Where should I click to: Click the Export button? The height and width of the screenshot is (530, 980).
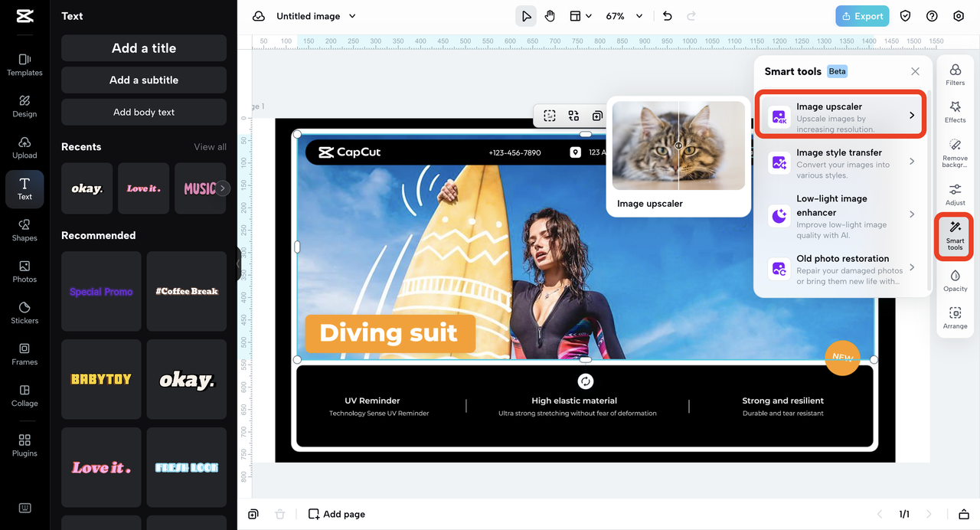pyautogui.click(x=862, y=16)
